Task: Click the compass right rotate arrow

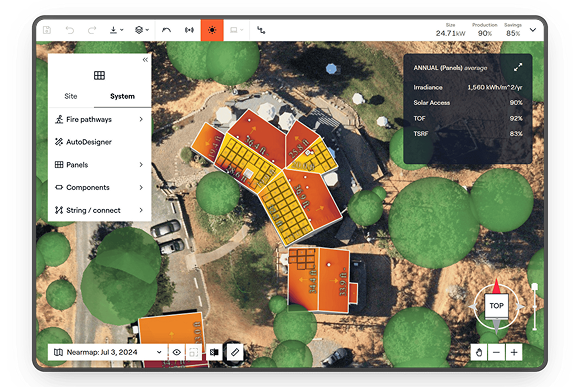Action: coord(520,307)
